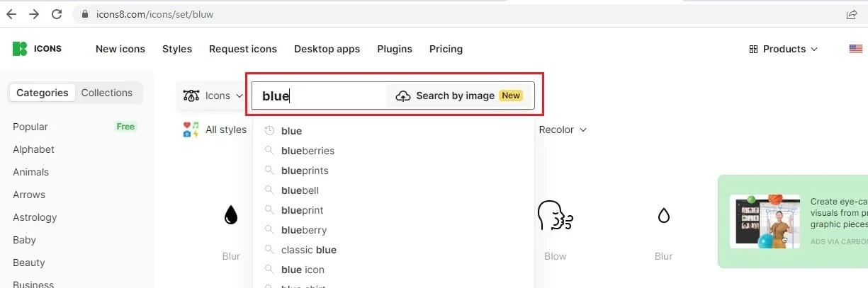
Task: Open the Plugins page
Action: click(395, 49)
